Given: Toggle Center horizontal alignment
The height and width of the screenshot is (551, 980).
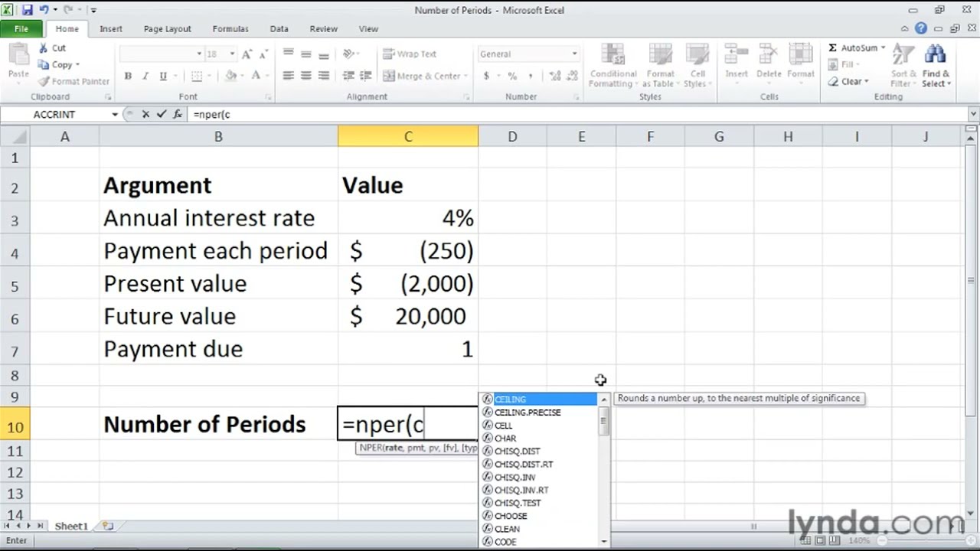Looking at the screenshot, I should [x=305, y=76].
